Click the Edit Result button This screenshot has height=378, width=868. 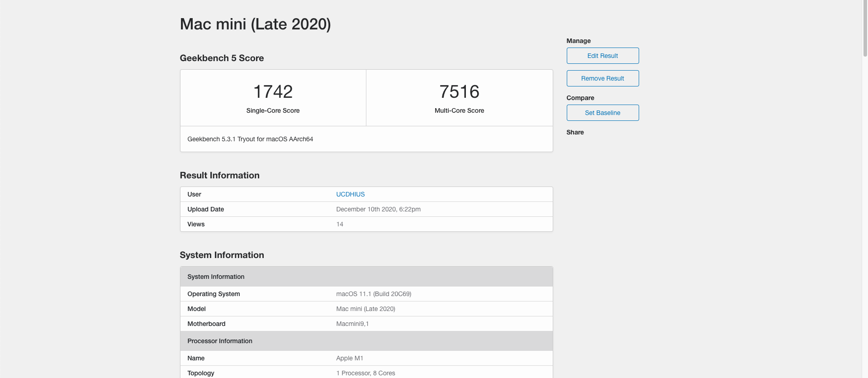[602, 56]
